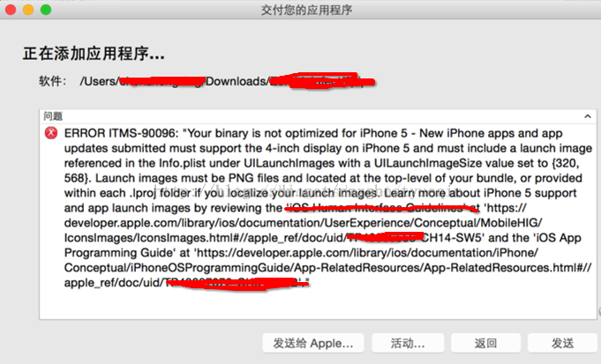
Task: Minimize window using the yellow button
Action: pyautogui.click(x=28, y=10)
